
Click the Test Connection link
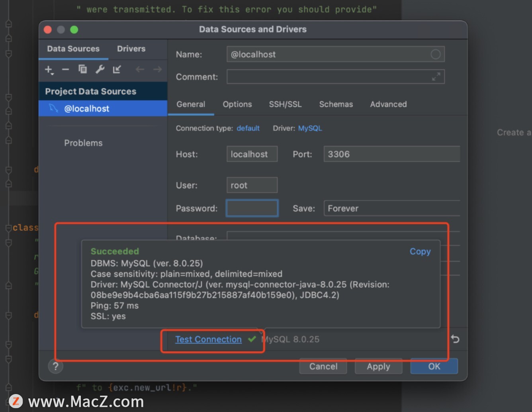(208, 339)
